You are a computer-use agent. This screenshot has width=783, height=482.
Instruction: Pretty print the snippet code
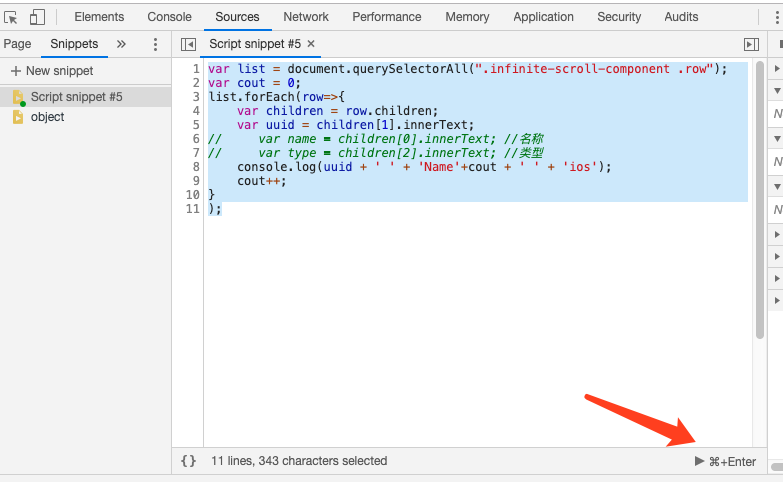tap(188, 461)
